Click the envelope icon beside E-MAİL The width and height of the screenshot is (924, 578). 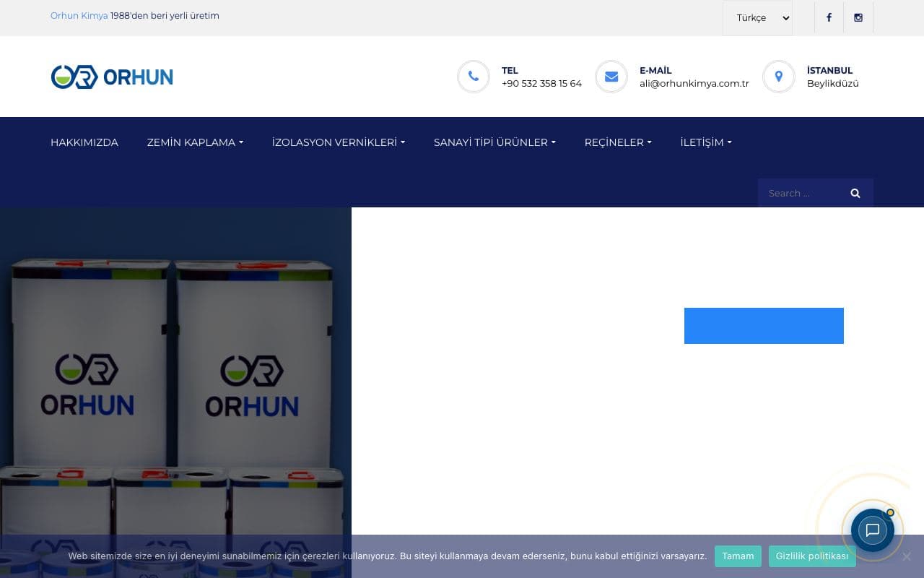tap(611, 77)
